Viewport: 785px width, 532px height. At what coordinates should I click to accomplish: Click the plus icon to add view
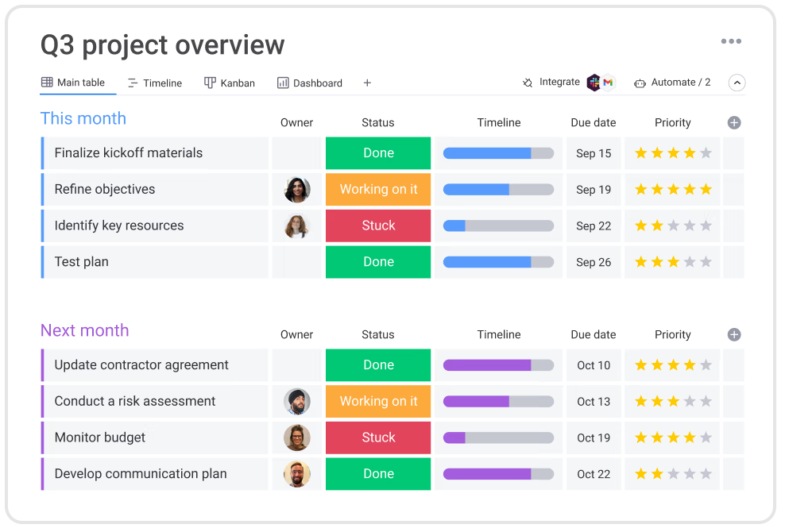coord(367,83)
